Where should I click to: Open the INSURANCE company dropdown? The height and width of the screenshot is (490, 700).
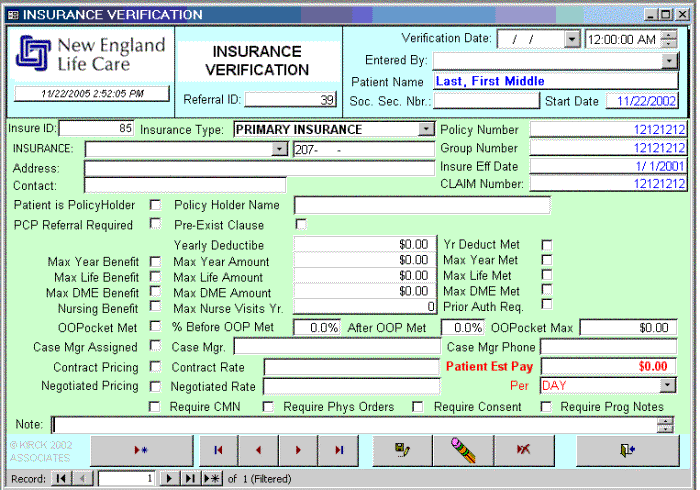pyautogui.click(x=279, y=149)
